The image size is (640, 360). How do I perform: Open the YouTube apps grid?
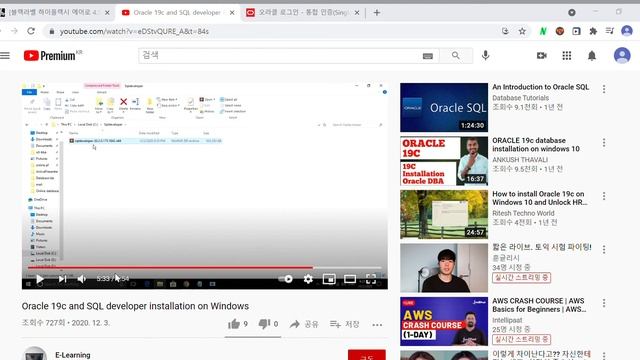click(x=567, y=56)
